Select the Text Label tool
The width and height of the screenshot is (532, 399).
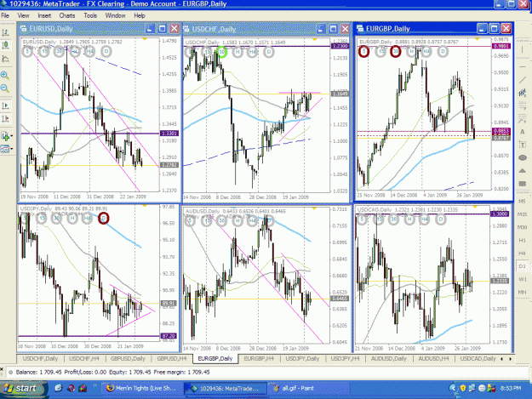(522, 145)
